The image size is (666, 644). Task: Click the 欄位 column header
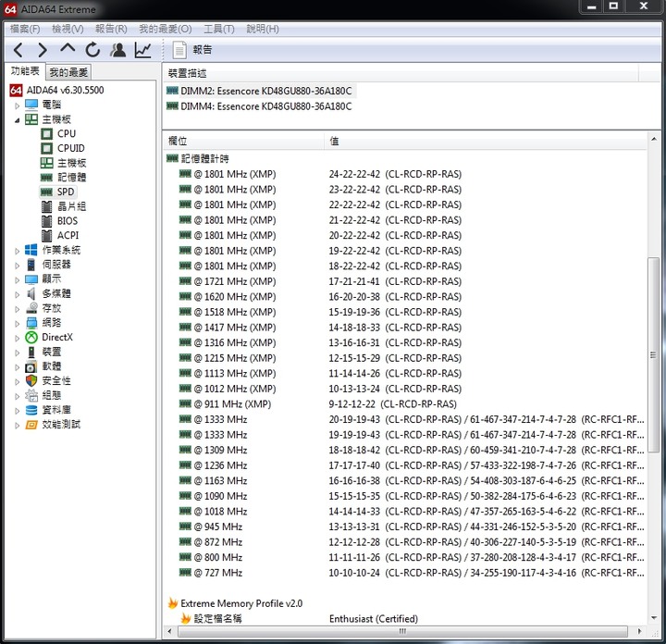tap(244, 141)
